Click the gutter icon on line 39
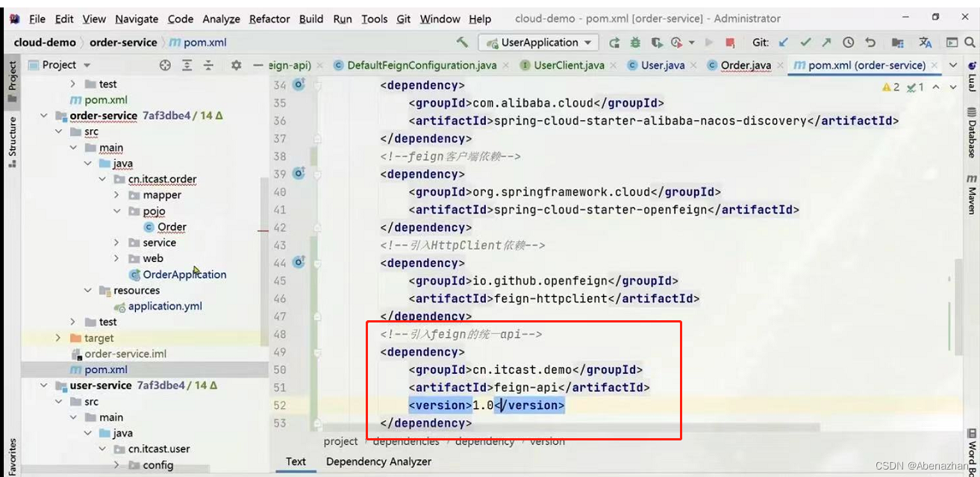 pos(299,174)
